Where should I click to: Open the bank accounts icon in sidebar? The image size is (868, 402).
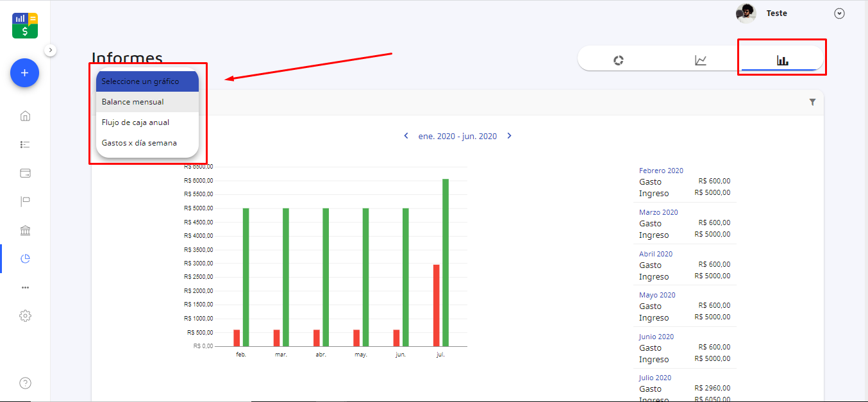click(25, 230)
